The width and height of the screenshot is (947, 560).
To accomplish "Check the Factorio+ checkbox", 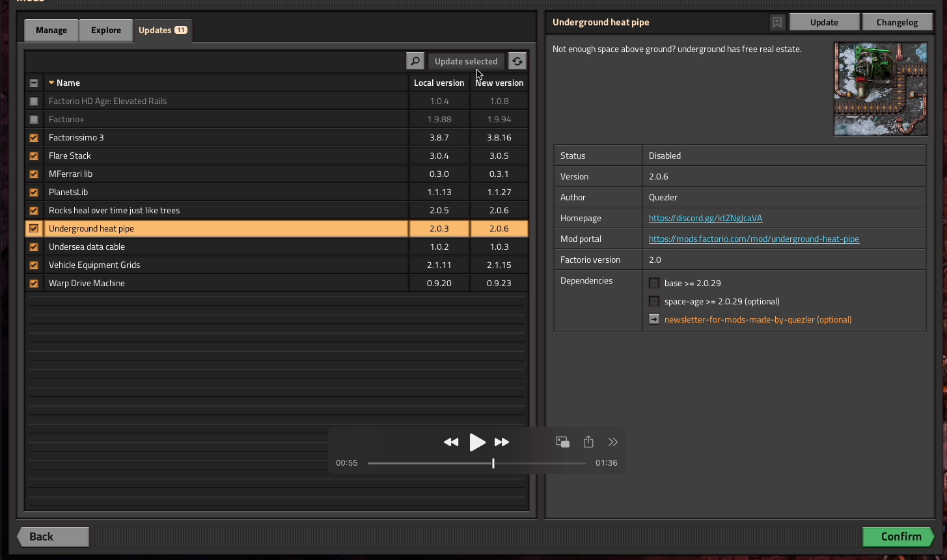I will 34,119.
